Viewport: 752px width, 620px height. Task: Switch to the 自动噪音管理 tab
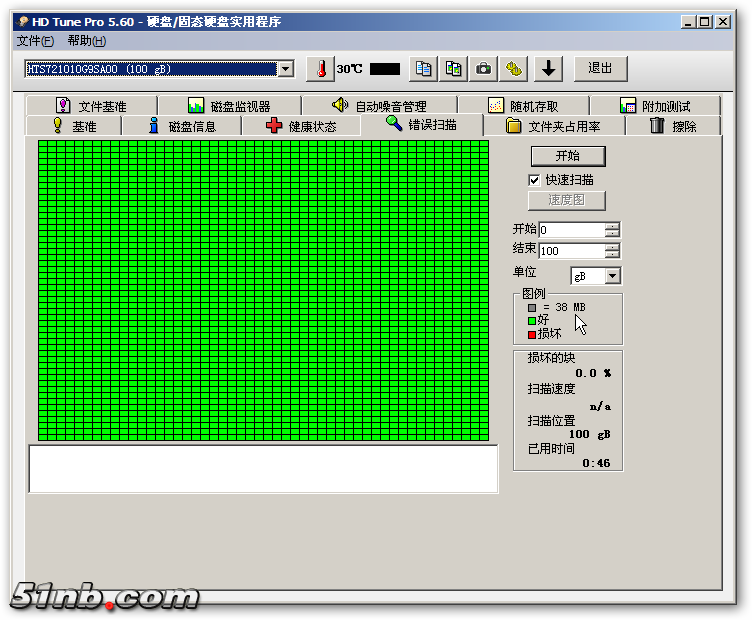(x=379, y=106)
